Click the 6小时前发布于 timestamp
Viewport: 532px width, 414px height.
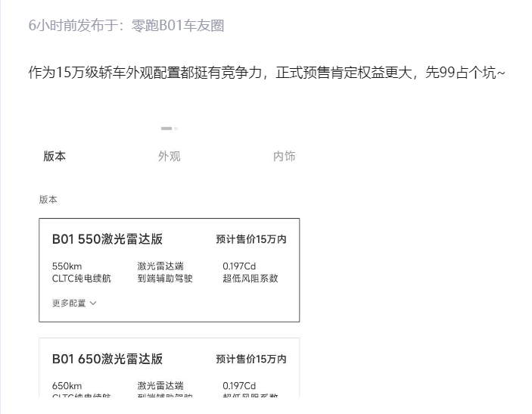click(76, 26)
